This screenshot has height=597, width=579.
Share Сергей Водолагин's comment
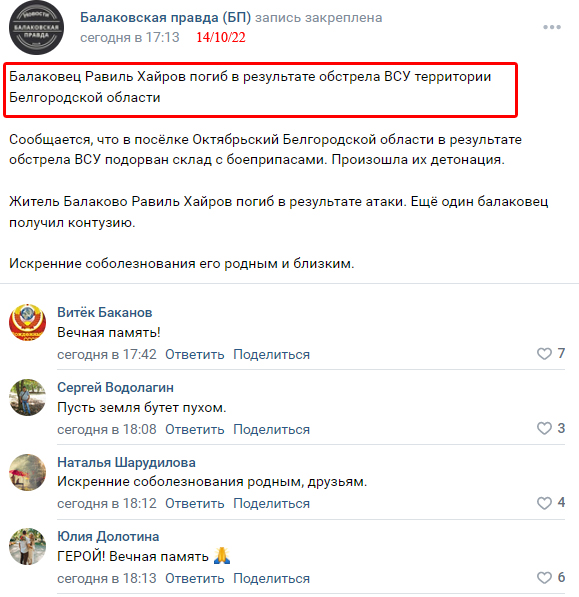coord(271,429)
